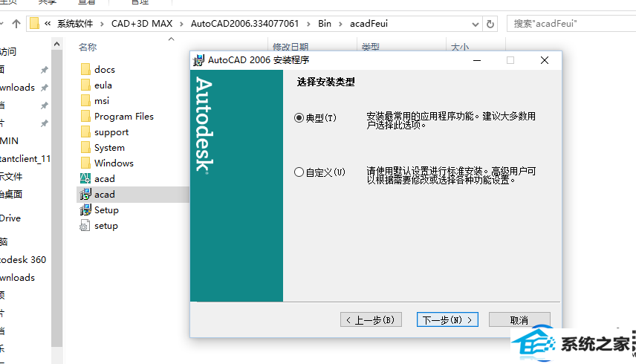Select the MIN item in navigation pane
This screenshot has width=636, height=364.
[10, 140]
